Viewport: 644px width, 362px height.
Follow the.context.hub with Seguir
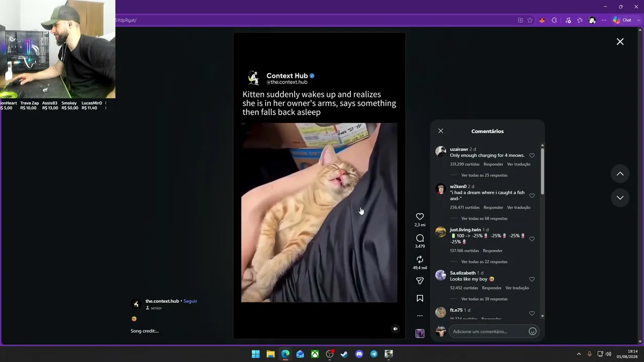(x=190, y=301)
